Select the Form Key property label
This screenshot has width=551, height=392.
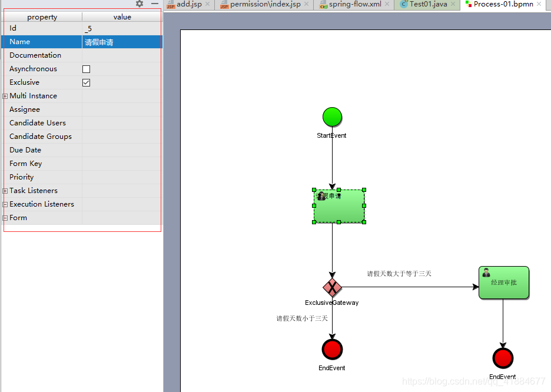[x=26, y=164]
